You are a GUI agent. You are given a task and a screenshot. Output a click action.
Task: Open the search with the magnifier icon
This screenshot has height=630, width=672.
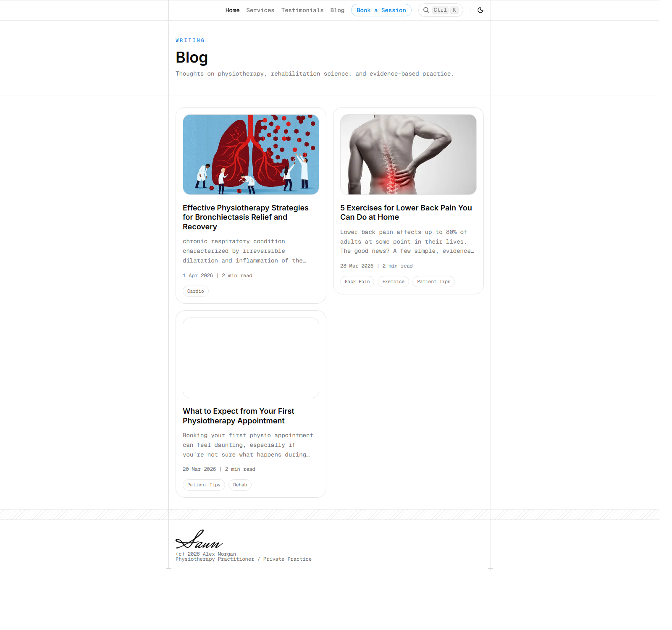click(426, 10)
